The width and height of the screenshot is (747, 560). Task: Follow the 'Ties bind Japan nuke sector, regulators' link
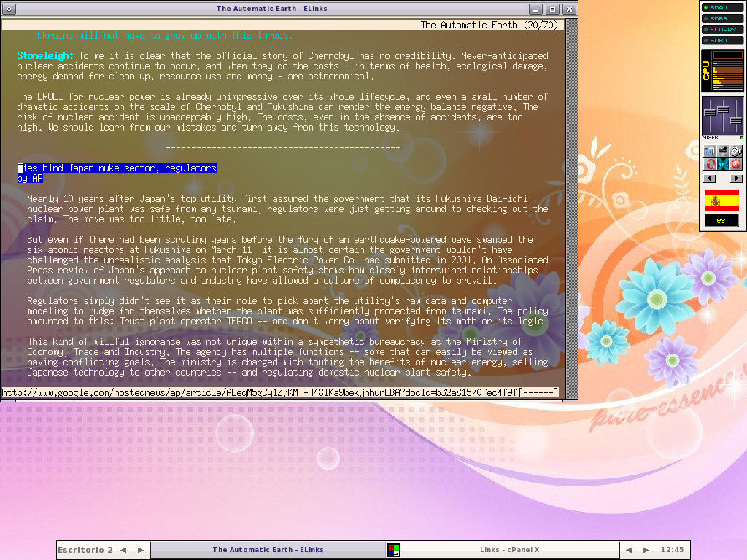click(117, 168)
